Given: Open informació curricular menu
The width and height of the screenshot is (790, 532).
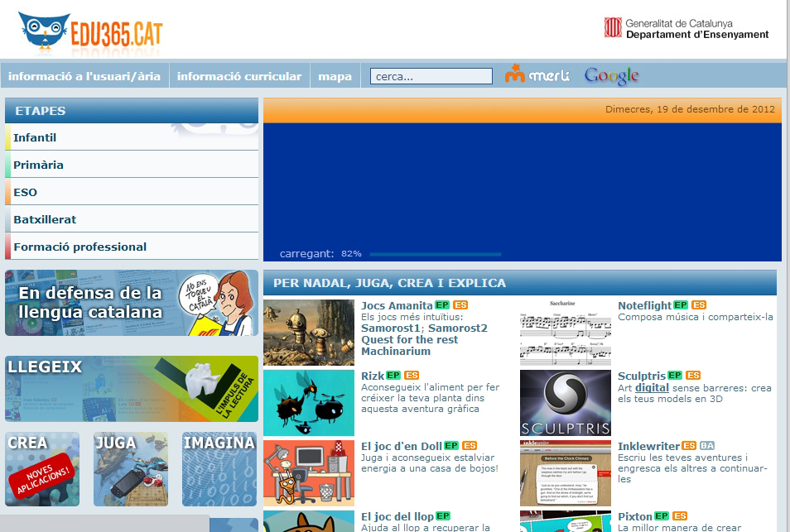Looking at the screenshot, I should [x=239, y=76].
